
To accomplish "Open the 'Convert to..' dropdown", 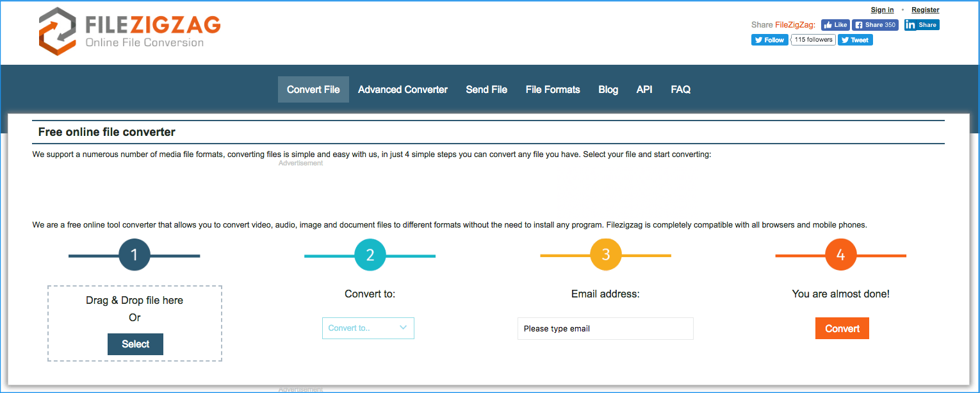I will tap(368, 328).
